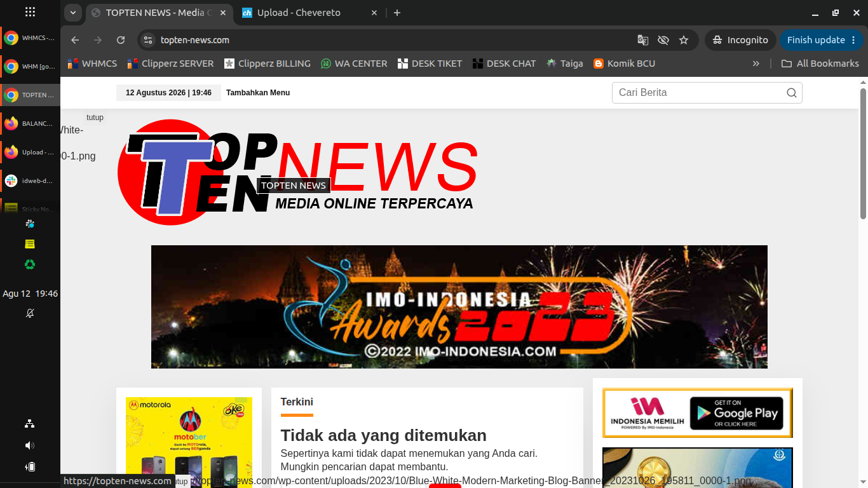Screen dimensions: 868x488
Task: Close the Upload - Chevereto tab
Action: (374, 13)
